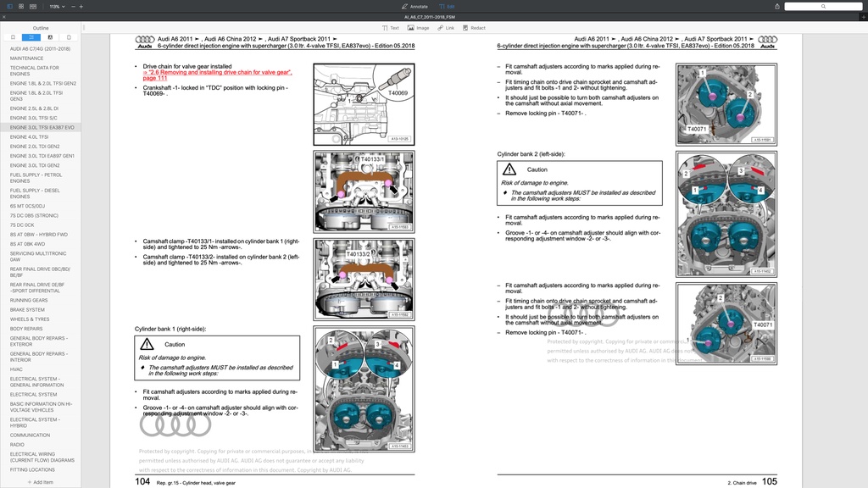Screen dimensions: 868x488
Task: Open outline entry FUEL SUPPLY - DIESEL ENGINES
Action: [x=34, y=193]
